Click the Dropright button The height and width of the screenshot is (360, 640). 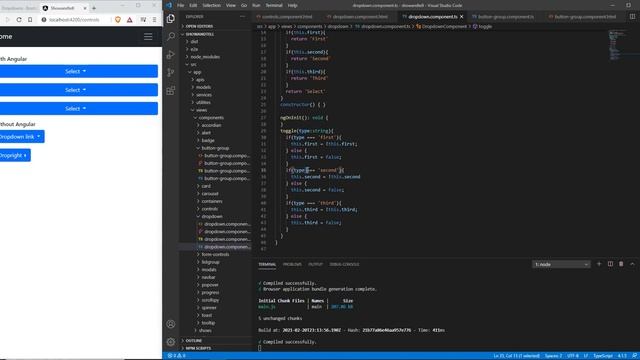click(14, 156)
